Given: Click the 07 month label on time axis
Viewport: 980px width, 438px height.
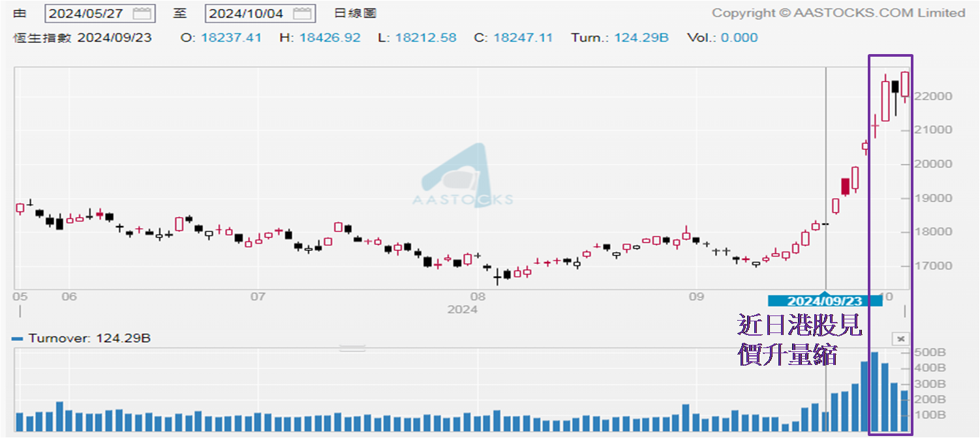Looking at the screenshot, I should click(x=258, y=297).
